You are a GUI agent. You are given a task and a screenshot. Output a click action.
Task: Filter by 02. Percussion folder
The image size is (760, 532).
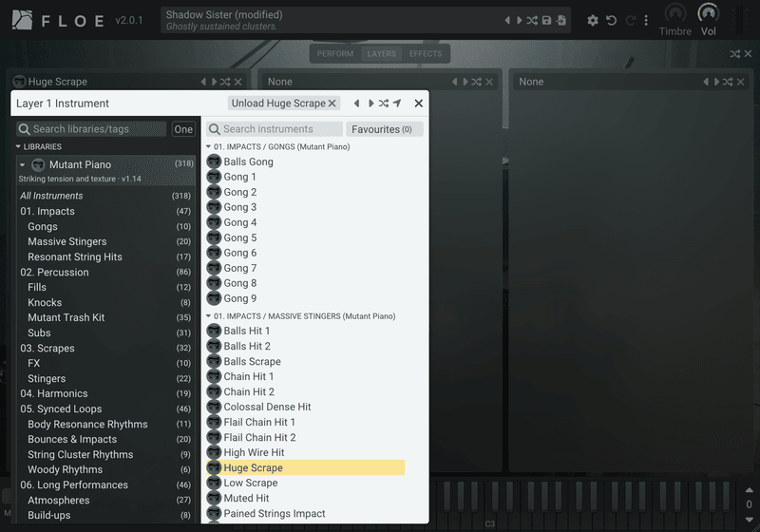point(105,272)
